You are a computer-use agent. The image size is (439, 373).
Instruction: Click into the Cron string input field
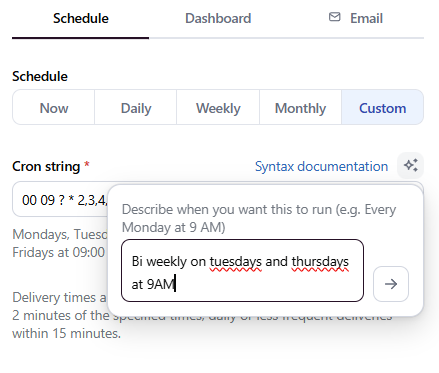(60, 200)
